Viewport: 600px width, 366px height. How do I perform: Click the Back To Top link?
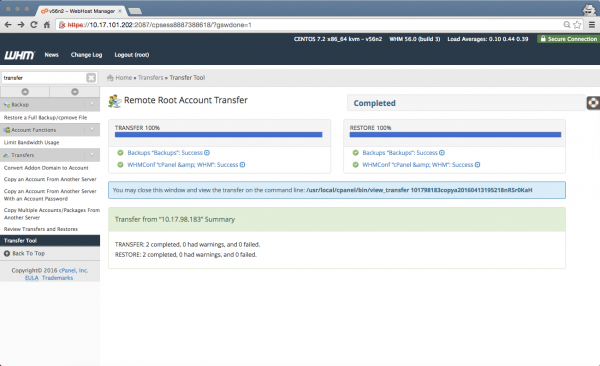click(29, 253)
